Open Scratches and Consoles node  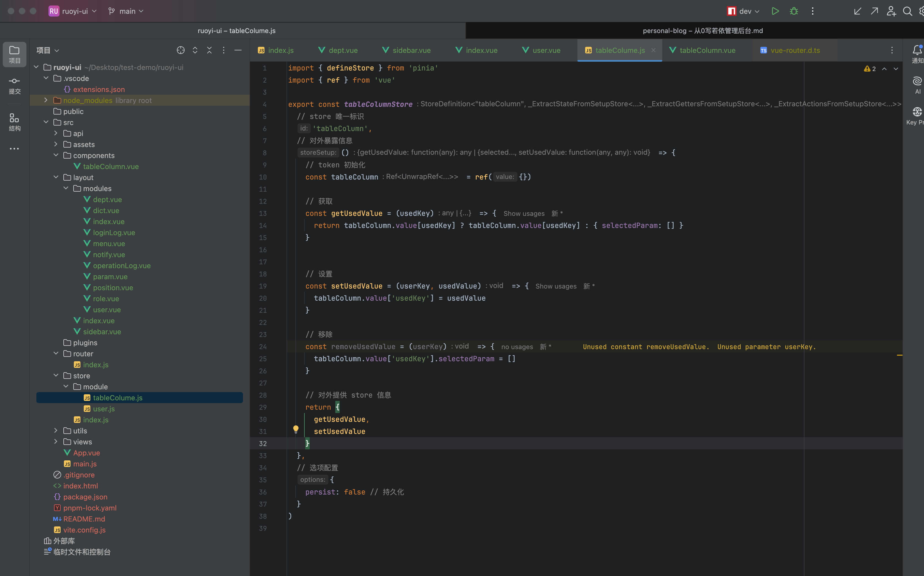point(82,552)
